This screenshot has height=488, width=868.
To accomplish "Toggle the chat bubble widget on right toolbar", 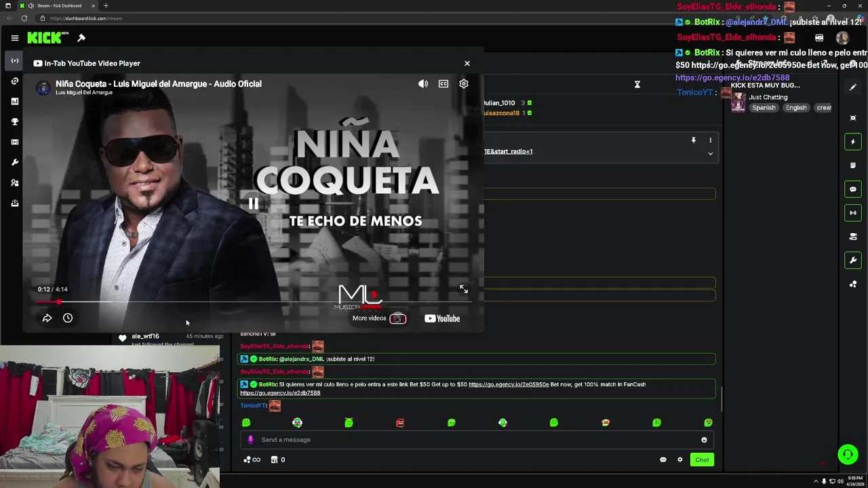I will coord(853,189).
